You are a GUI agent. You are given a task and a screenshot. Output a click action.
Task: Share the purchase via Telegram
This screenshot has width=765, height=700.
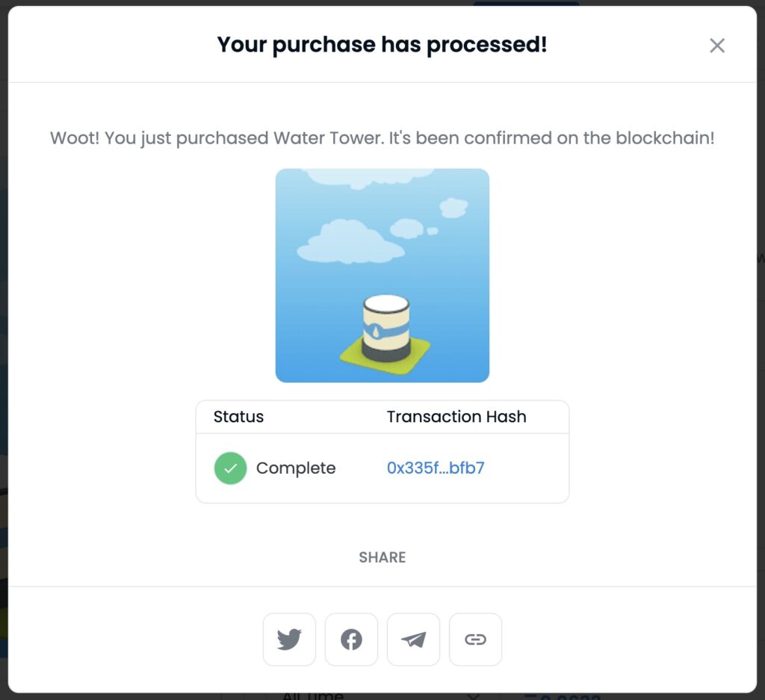(x=413, y=639)
